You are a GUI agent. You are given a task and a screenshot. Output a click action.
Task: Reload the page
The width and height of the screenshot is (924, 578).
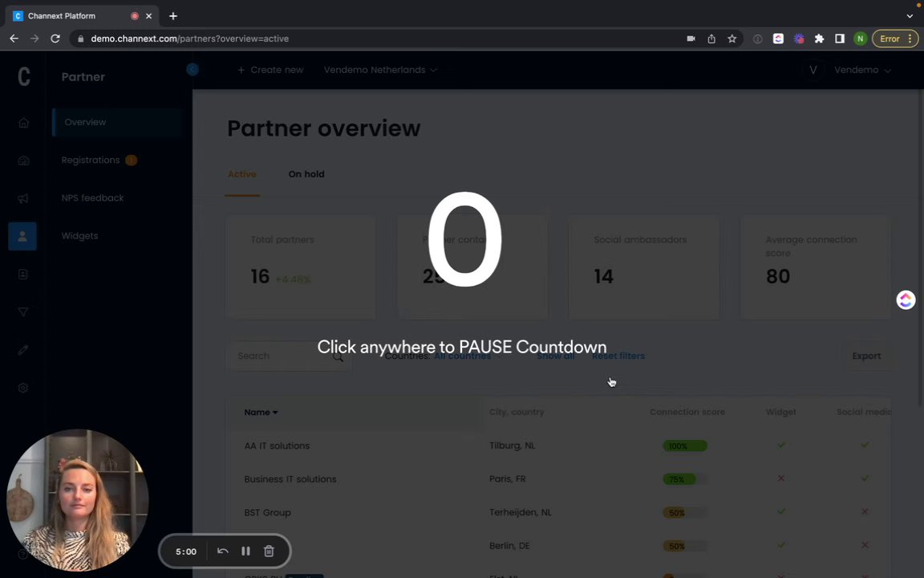click(55, 39)
